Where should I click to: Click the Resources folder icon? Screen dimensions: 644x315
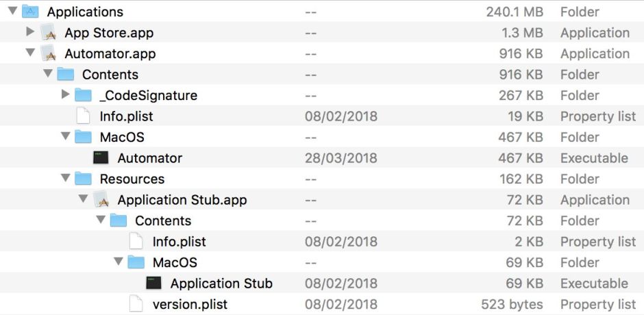(83, 179)
